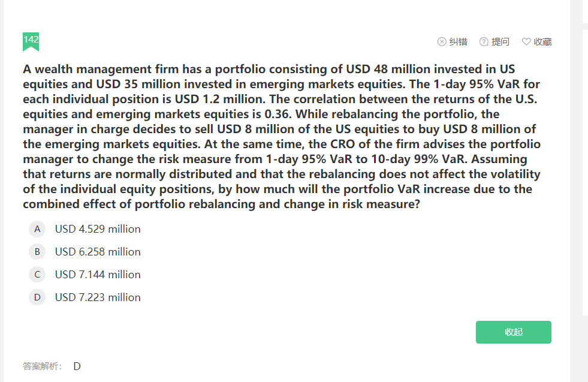Viewport: 588px width, 382px height.
Task: Click the 纠错 error-report circle-x icon
Action: [442, 41]
